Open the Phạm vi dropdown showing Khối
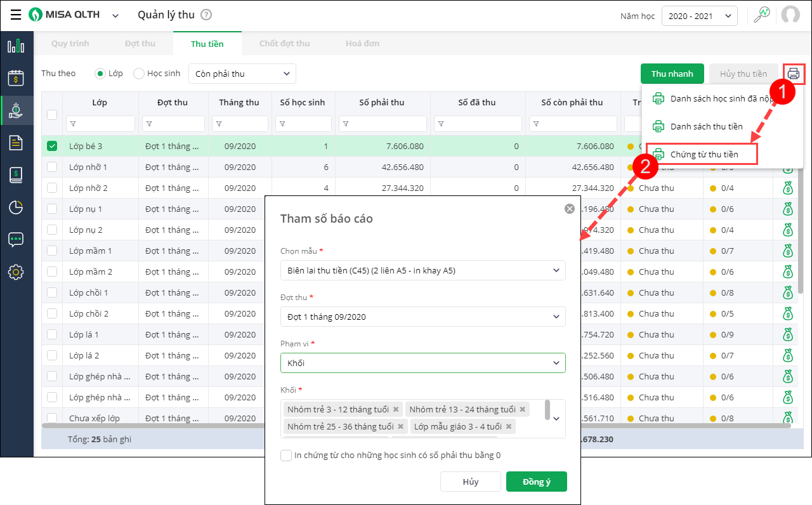The image size is (812, 505). (423, 363)
